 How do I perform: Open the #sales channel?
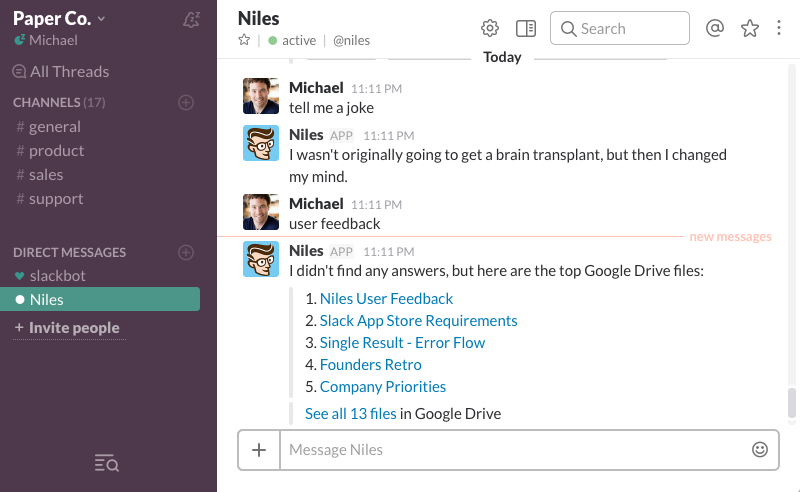[40, 175]
